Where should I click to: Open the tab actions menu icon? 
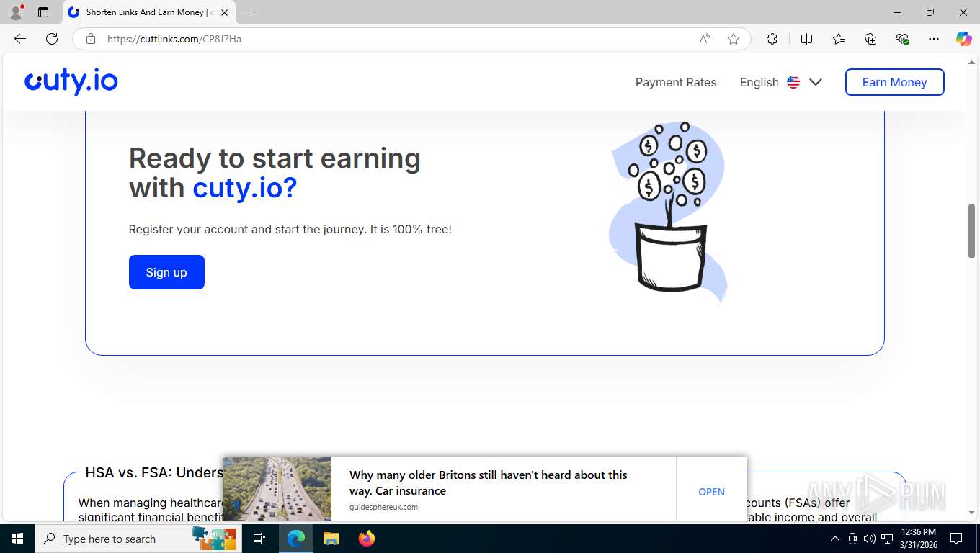[x=43, y=12]
